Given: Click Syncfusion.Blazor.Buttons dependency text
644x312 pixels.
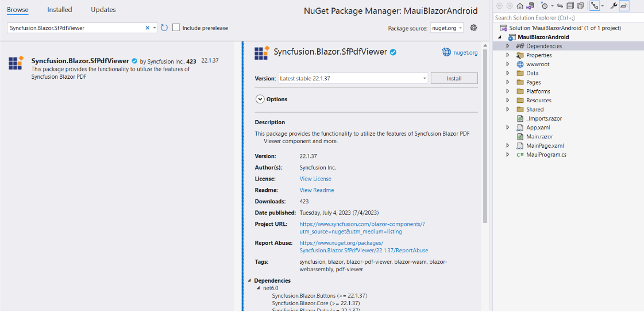Looking at the screenshot, I should pos(319,295).
